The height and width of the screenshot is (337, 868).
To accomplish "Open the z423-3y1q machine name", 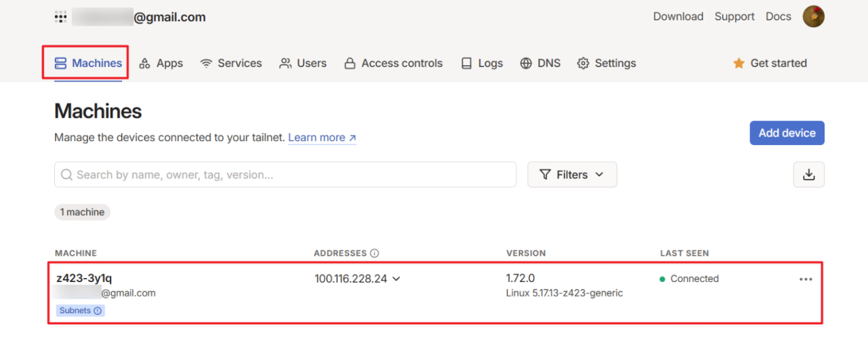I will [x=84, y=279].
